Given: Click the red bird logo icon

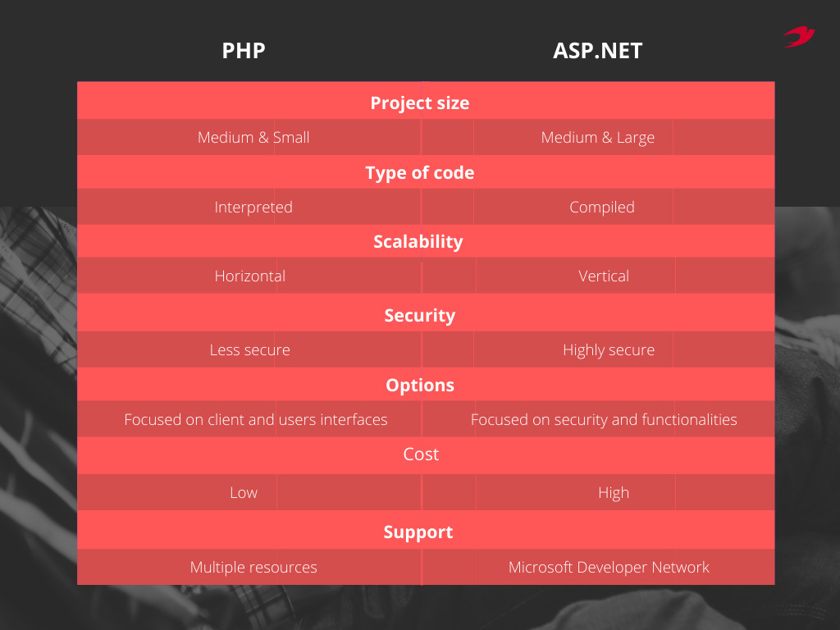Looking at the screenshot, I should (x=798, y=36).
